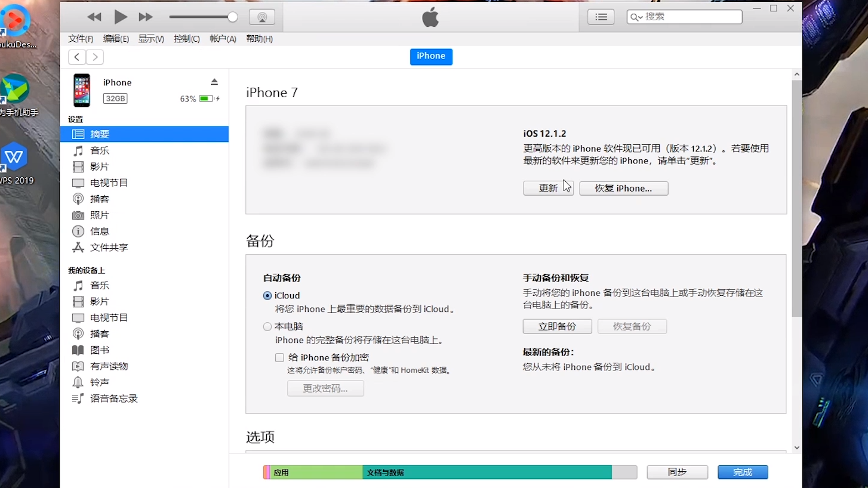Open the WPS 2019 desktop shortcut
The width and height of the screenshot is (868, 488).
[x=15, y=163]
